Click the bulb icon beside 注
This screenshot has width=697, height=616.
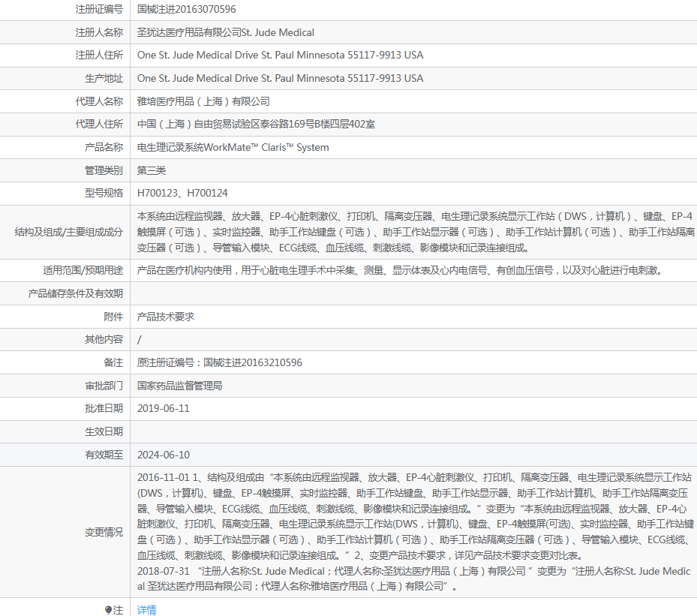pyautogui.click(x=108, y=610)
